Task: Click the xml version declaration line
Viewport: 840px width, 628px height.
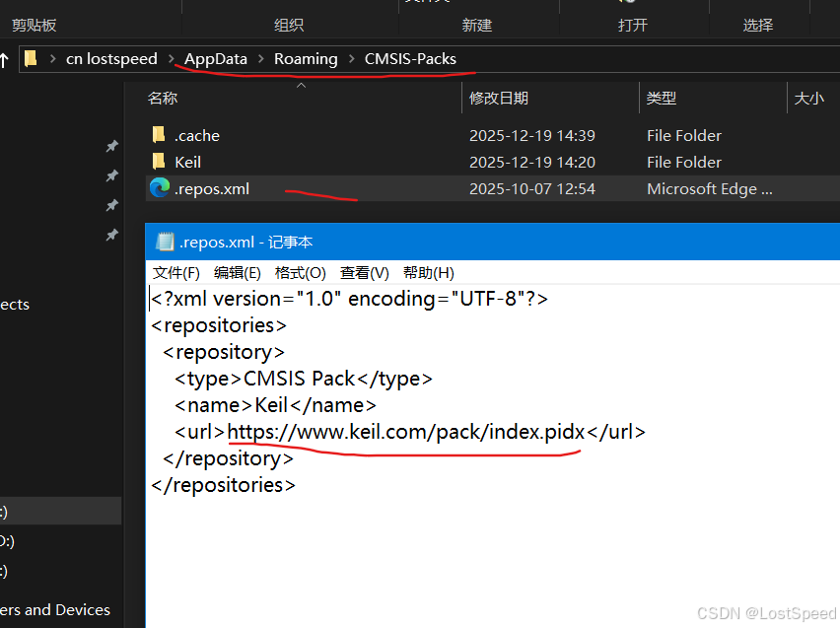Action: 349,299
